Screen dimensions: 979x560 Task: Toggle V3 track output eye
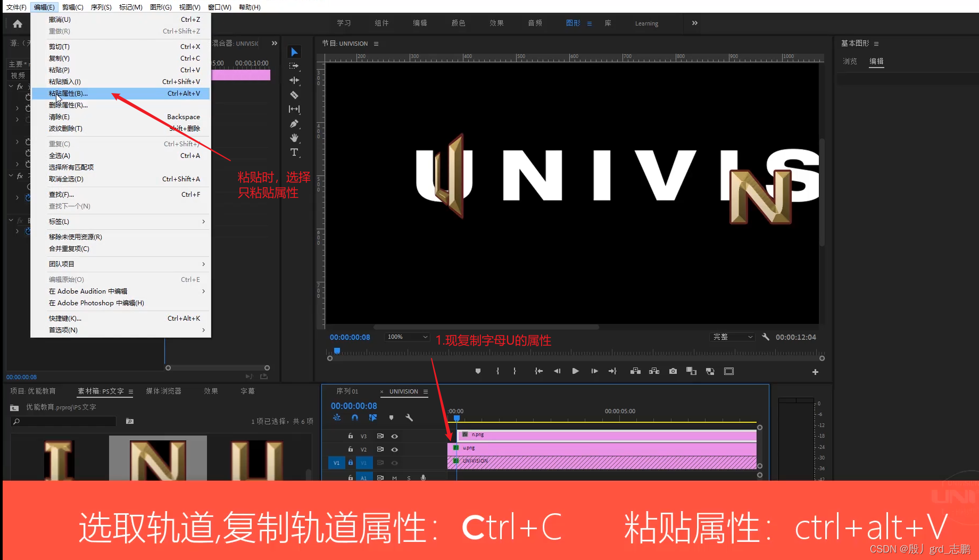[x=395, y=436]
